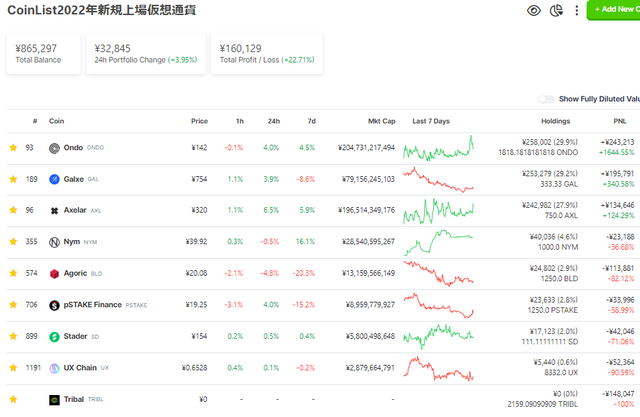Toggle the star next to Tribal
The width and height of the screenshot is (640, 417).
[x=13, y=399]
